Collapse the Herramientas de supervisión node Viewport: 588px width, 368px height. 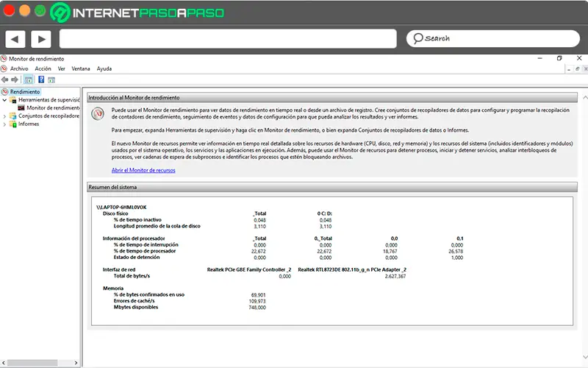4,100
